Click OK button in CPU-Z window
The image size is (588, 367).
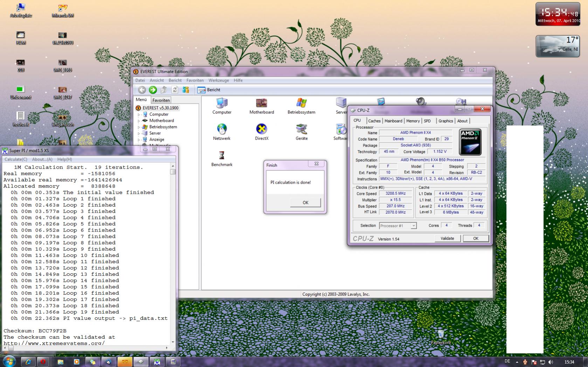pos(476,239)
